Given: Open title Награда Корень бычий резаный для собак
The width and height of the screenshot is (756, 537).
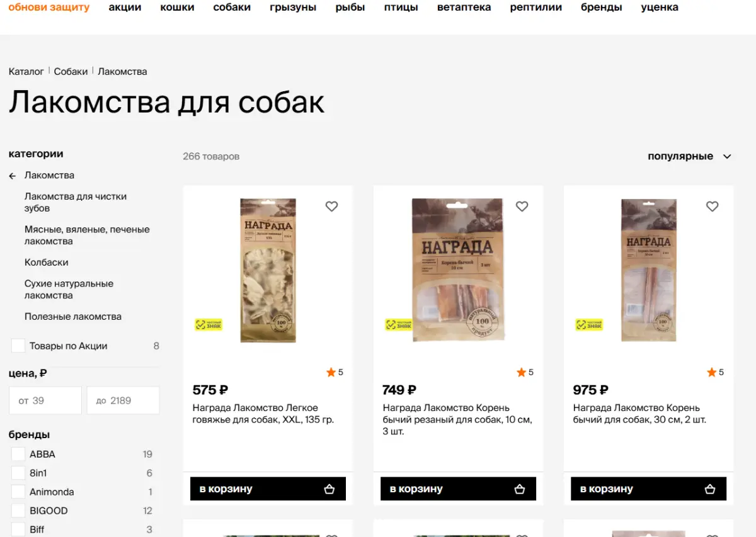Looking at the screenshot, I should point(457,420).
